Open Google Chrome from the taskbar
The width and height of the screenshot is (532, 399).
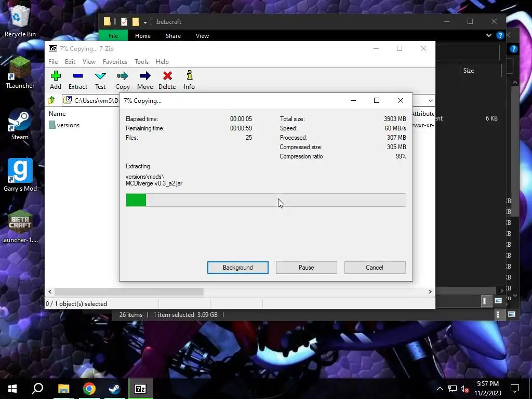89,389
